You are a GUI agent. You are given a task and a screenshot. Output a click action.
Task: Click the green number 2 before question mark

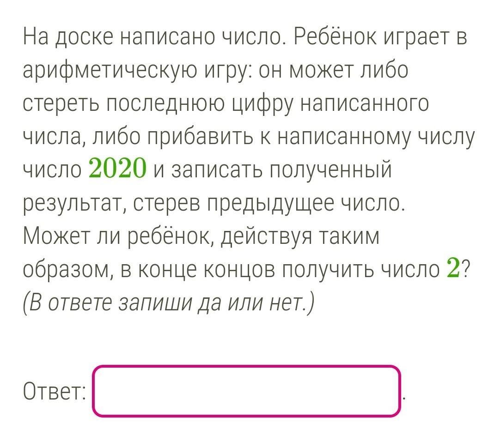(453, 267)
